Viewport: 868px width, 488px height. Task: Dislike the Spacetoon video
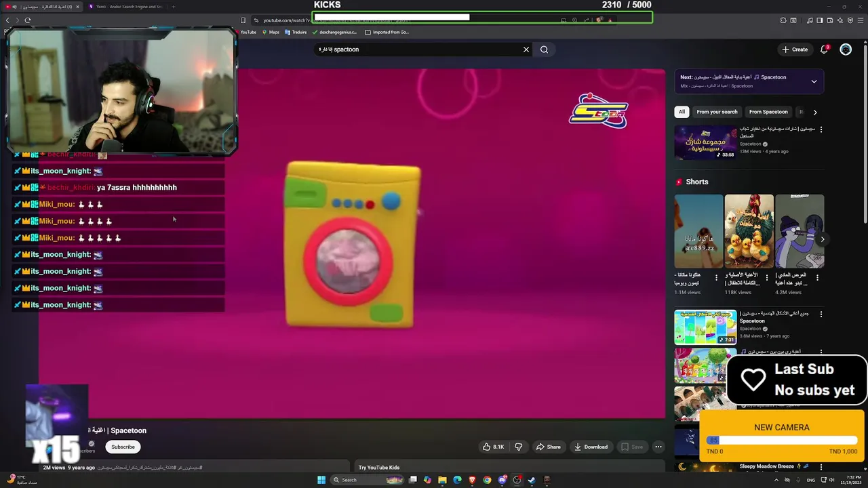click(x=519, y=447)
